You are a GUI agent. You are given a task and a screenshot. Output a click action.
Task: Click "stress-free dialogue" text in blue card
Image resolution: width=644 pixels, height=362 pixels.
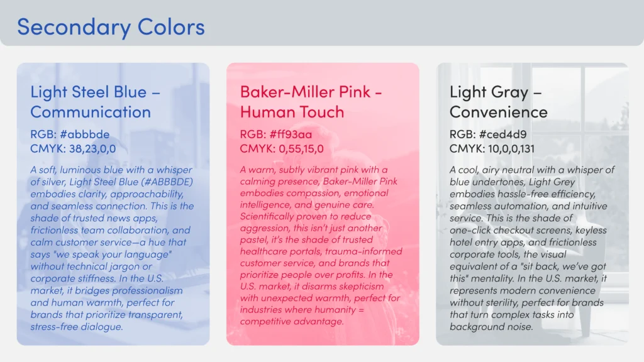point(76,327)
